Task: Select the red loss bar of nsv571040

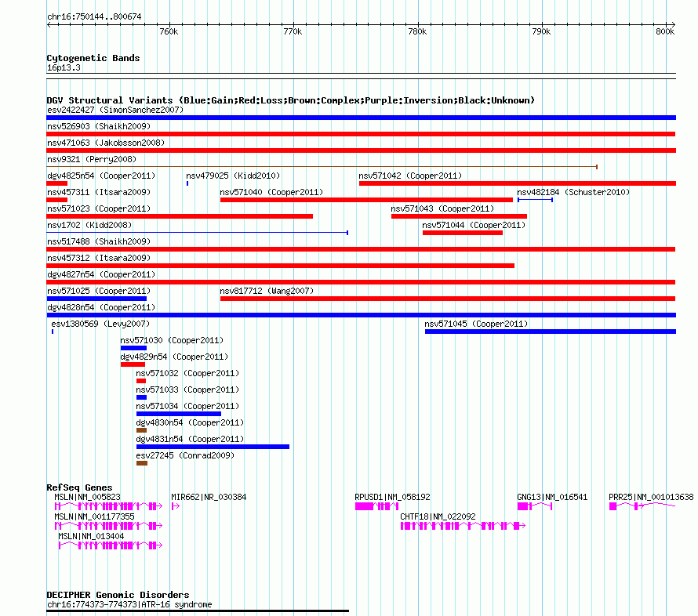Action: coord(366,200)
